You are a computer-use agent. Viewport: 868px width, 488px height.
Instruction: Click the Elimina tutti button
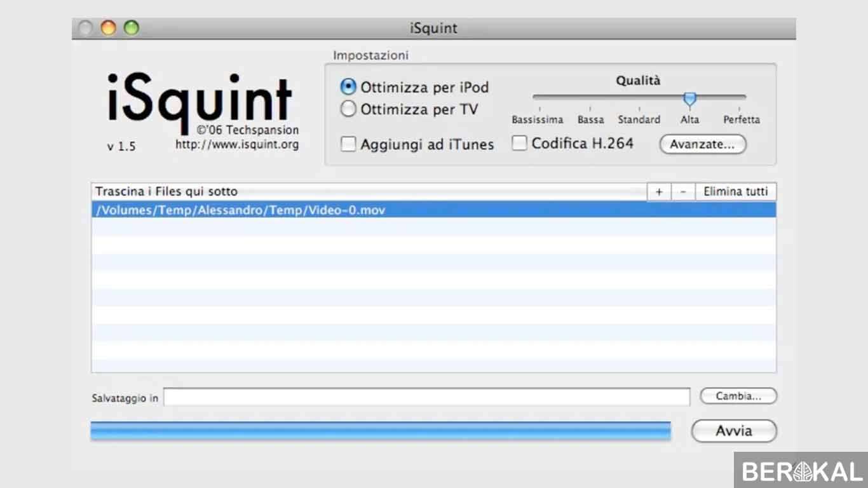tap(736, 192)
